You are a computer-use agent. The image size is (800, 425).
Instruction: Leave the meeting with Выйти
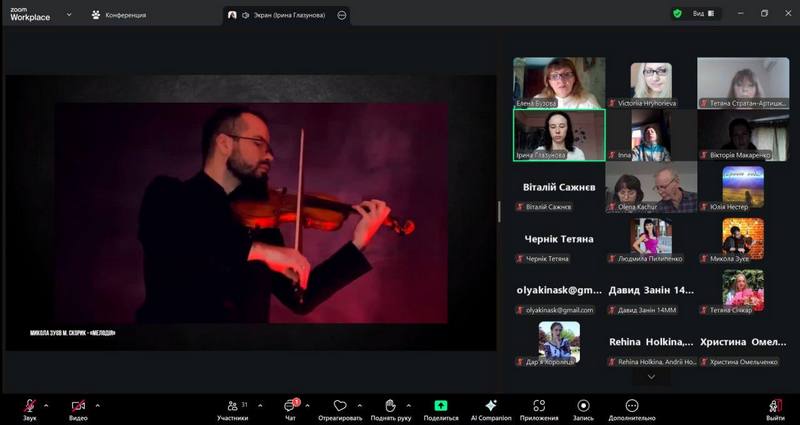(775, 407)
